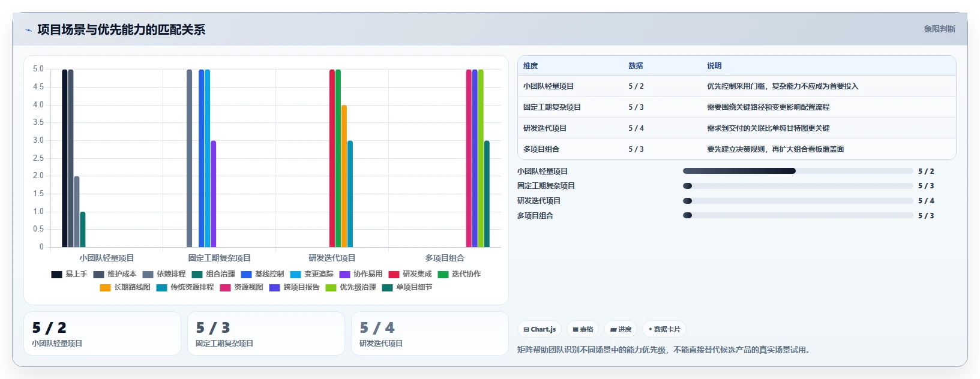Screen dimensions: 980x379
Task: Toggle the 组合治理 legend series
Action: pos(213,274)
